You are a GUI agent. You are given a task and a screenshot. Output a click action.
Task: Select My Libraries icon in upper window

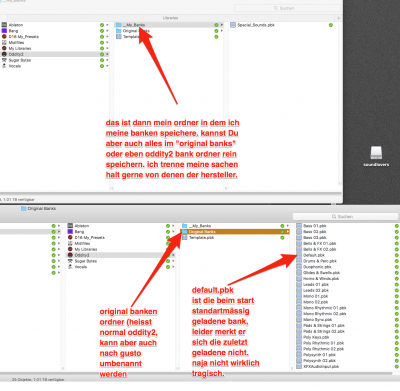coord(4,48)
